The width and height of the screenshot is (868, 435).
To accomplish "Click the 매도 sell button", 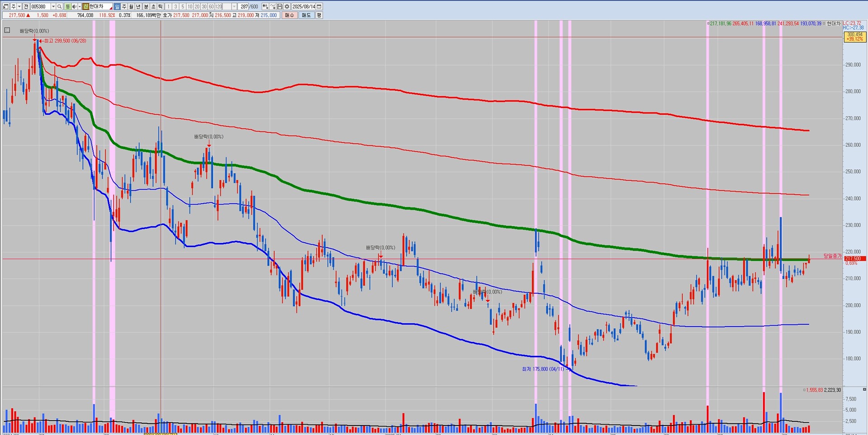I will 306,15.
